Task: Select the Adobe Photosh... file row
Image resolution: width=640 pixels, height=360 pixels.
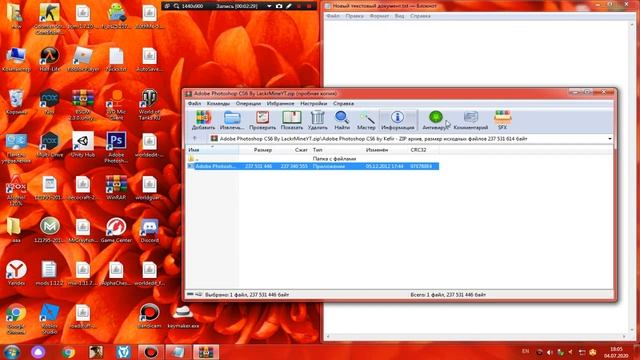Action: (313, 166)
